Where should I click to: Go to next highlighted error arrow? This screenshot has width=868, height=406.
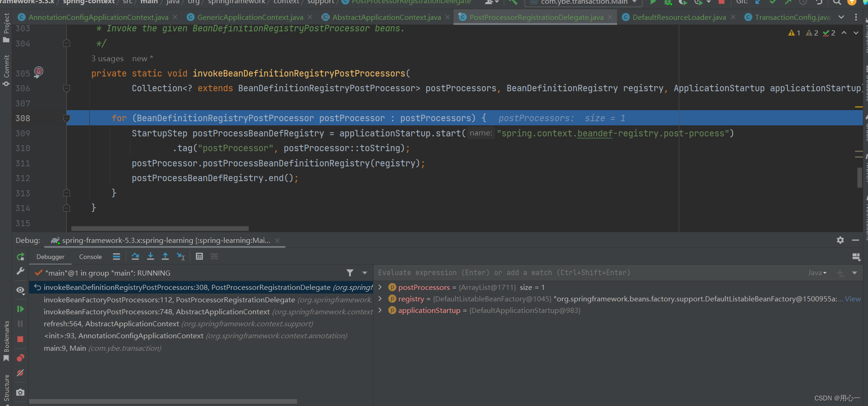point(856,33)
